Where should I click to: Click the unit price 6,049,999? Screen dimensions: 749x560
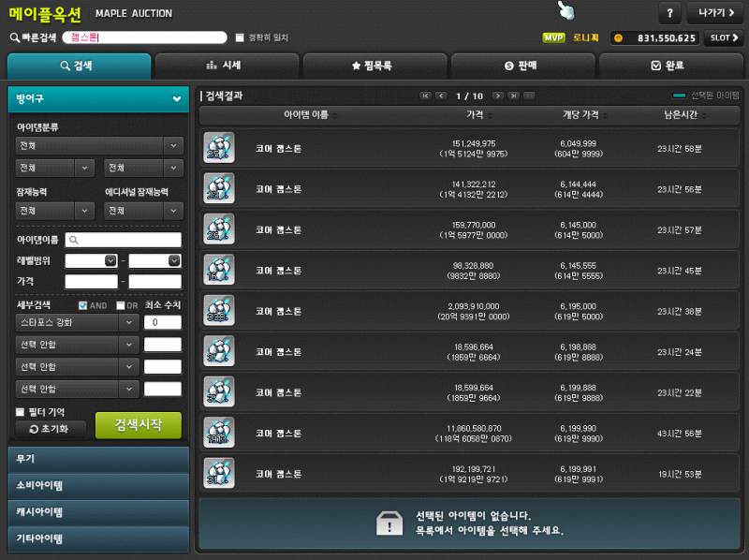pos(578,143)
